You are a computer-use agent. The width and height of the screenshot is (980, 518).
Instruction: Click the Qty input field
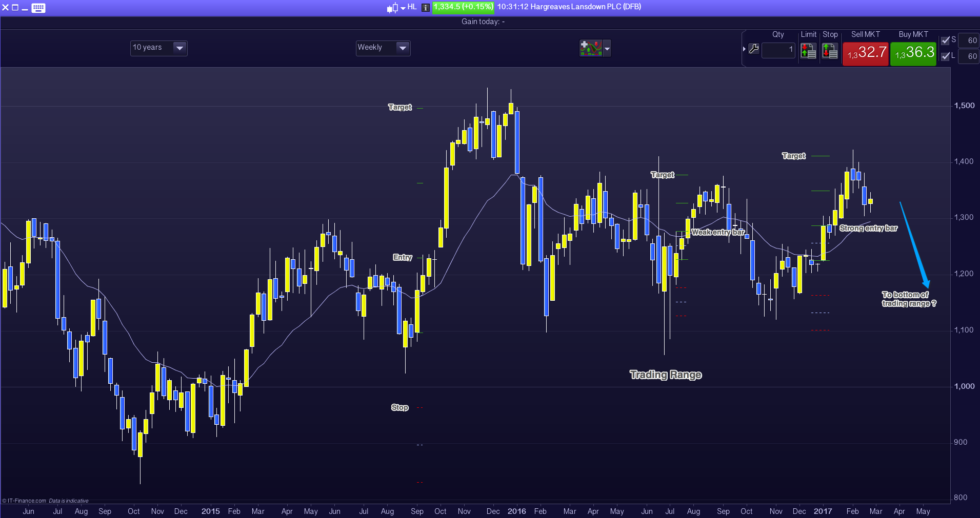[778, 50]
